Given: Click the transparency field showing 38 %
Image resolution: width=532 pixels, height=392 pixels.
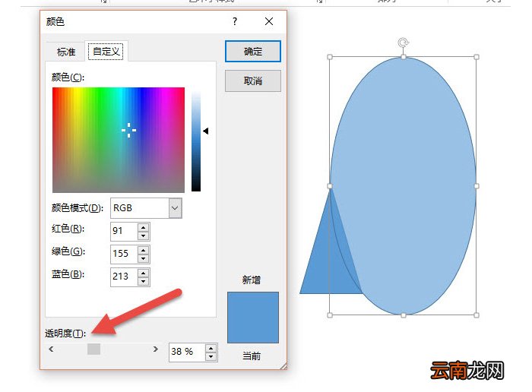Looking at the screenshot, I should point(187,352).
